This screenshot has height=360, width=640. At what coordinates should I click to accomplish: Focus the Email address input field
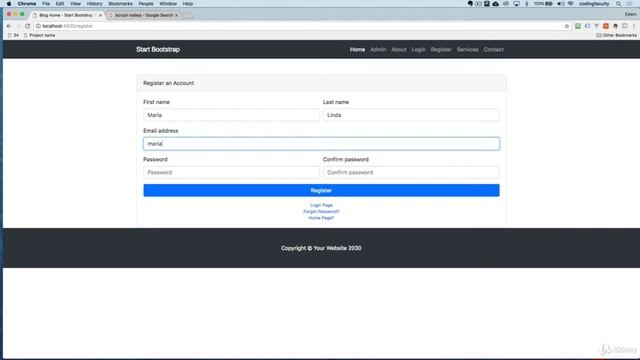click(x=321, y=144)
